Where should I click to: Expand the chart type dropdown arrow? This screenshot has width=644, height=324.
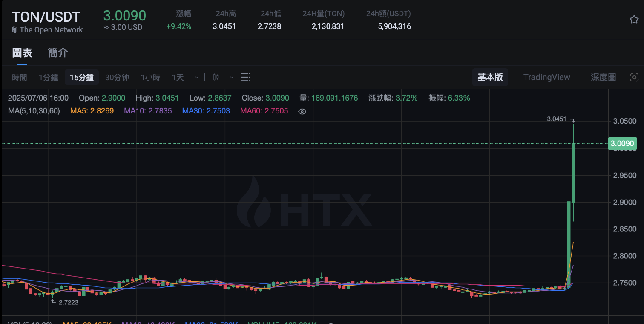231,77
